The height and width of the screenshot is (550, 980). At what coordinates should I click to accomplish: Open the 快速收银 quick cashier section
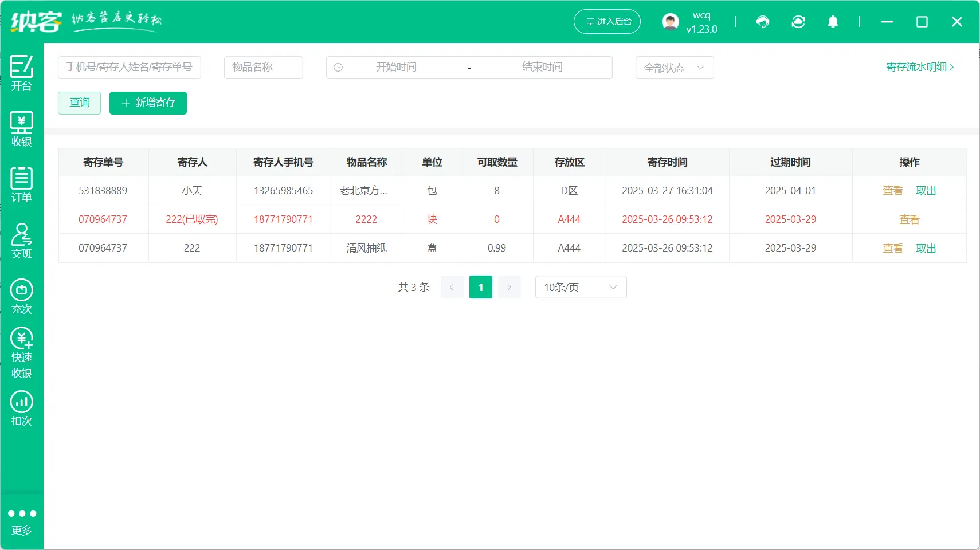pos(22,352)
